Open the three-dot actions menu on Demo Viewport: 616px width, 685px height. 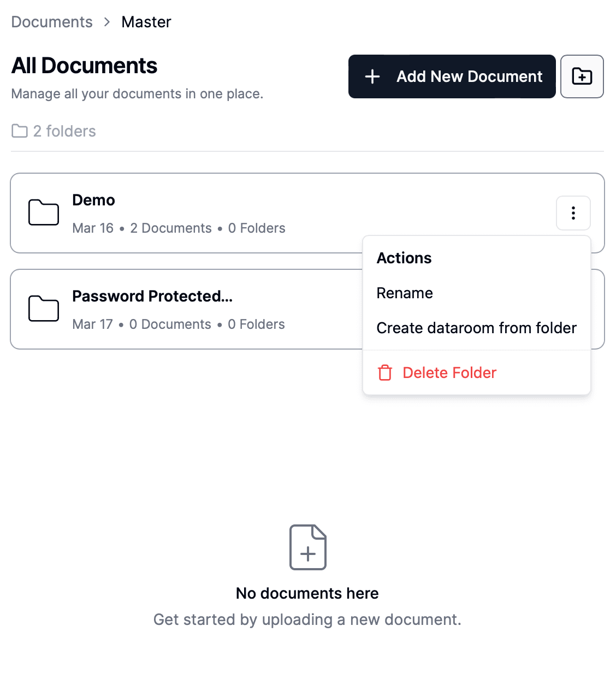tap(573, 213)
